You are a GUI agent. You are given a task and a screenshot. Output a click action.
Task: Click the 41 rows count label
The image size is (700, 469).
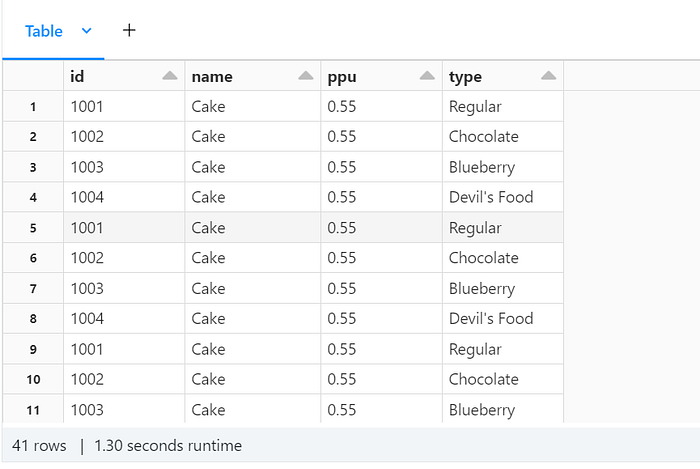click(x=39, y=446)
